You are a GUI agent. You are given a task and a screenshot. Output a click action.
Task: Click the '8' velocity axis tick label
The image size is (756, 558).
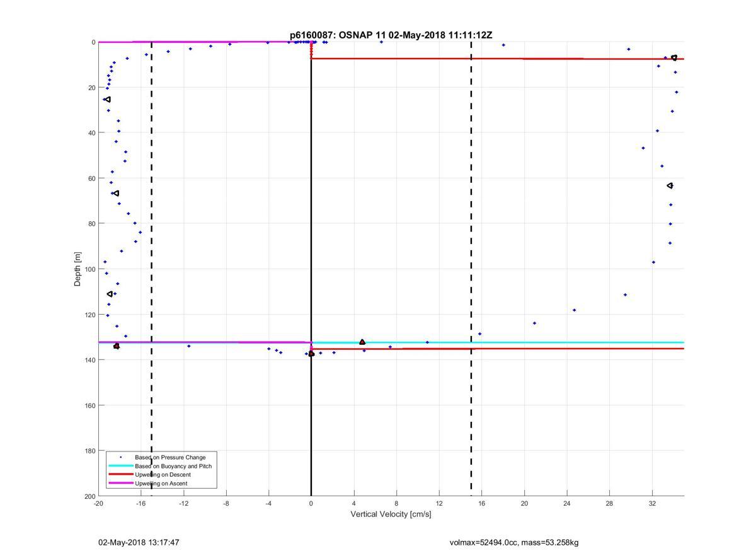[x=397, y=504]
